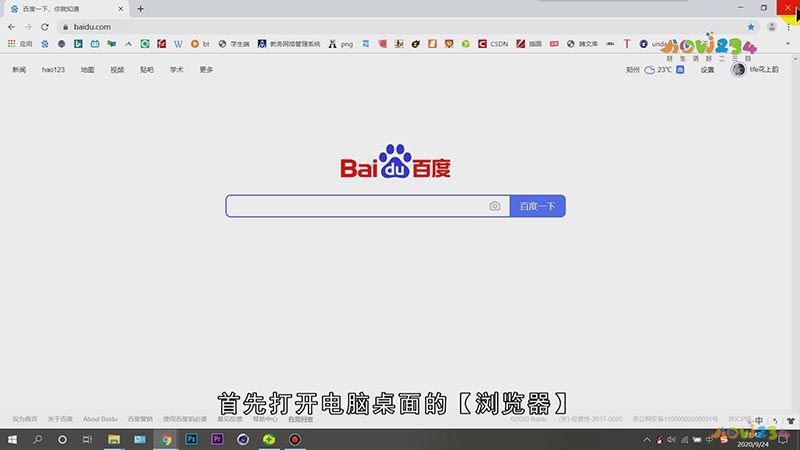
Task: Select the 百度一下 browser tab
Action: (x=65, y=9)
